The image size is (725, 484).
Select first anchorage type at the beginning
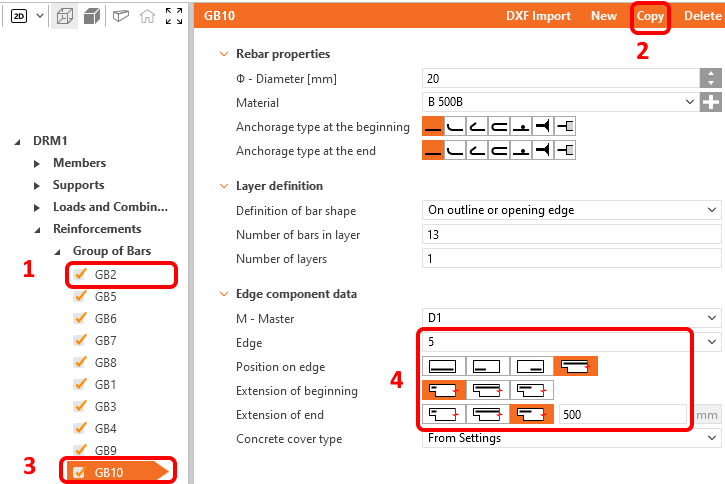(433, 127)
